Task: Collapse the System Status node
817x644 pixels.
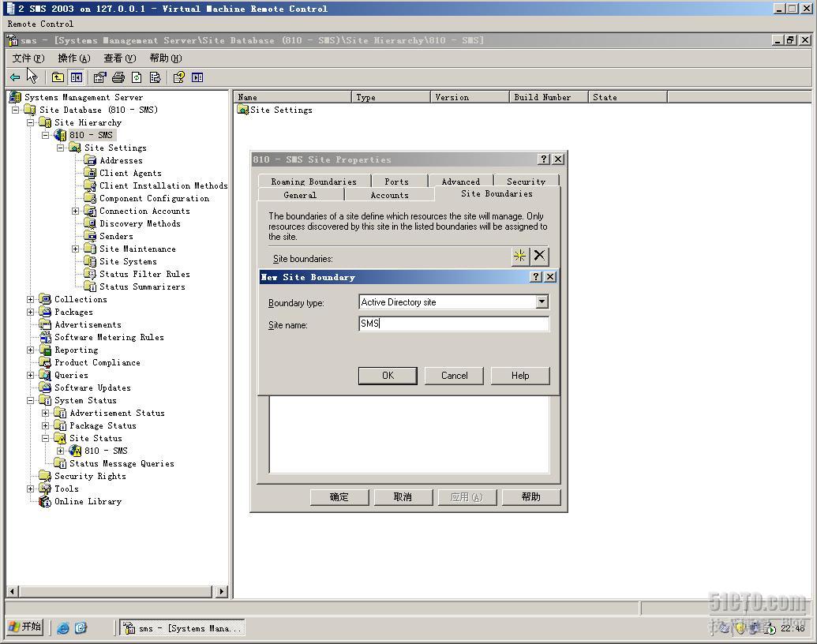Action: pos(31,401)
